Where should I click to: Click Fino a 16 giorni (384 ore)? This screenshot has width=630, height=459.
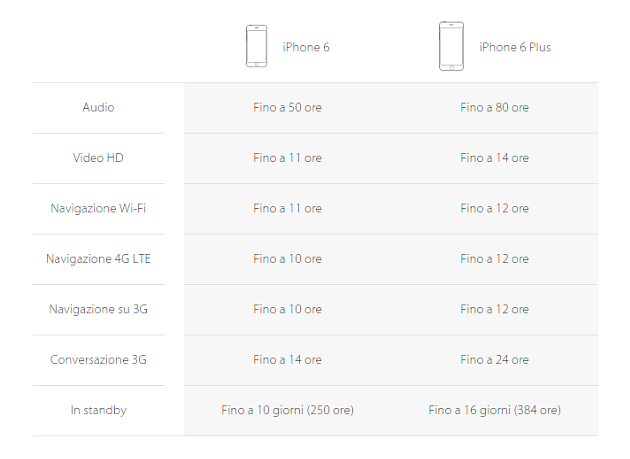(x=495, y=410)
